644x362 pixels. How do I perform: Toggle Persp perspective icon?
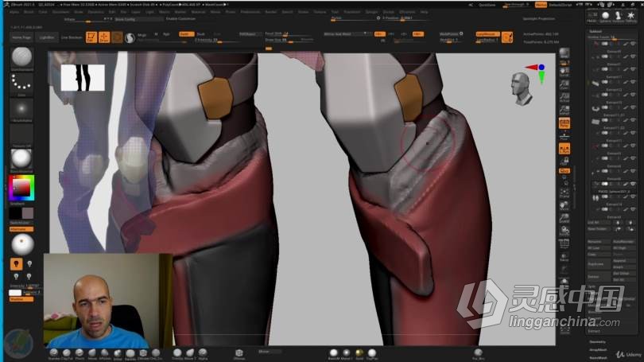[564, 123]
